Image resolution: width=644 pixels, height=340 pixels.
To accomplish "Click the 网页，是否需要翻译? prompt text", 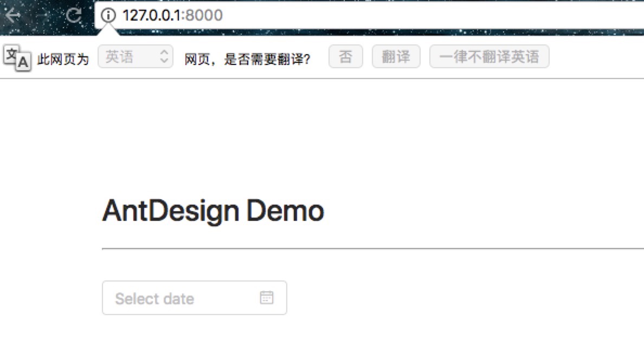I will 247,60.
